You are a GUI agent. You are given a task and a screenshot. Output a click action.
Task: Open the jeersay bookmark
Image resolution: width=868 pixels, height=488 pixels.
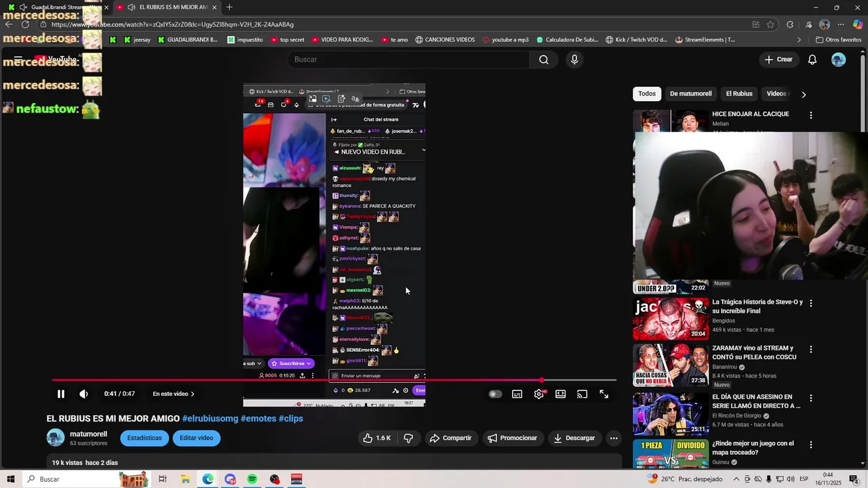(x=136, y=40)
